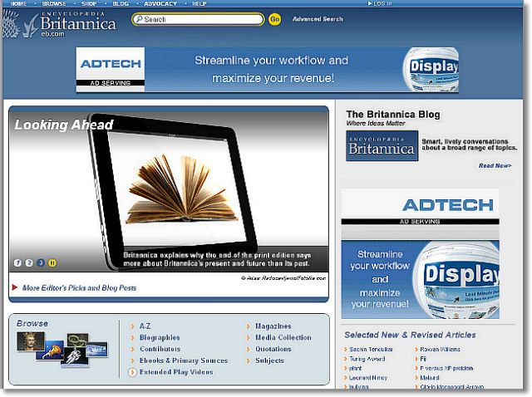The width and height of the screenshot is (532, 397).
Task: Click the Britannica Blog logo image
Action: 382,146
